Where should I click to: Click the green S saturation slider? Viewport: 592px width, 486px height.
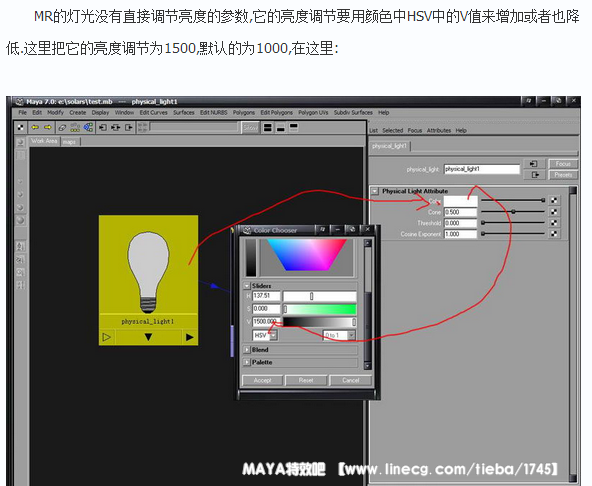click(319, 309)
